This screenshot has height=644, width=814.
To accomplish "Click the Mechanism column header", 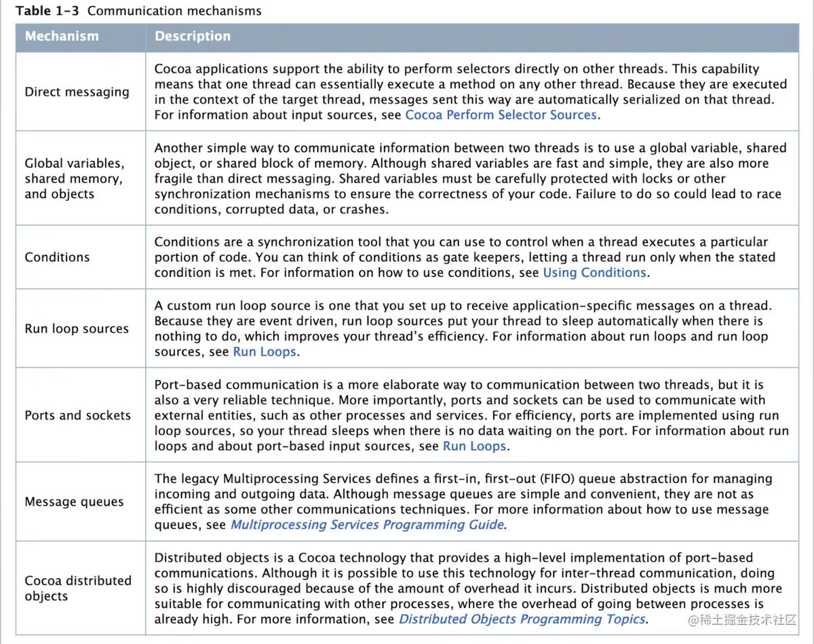I will click(81, 37).
